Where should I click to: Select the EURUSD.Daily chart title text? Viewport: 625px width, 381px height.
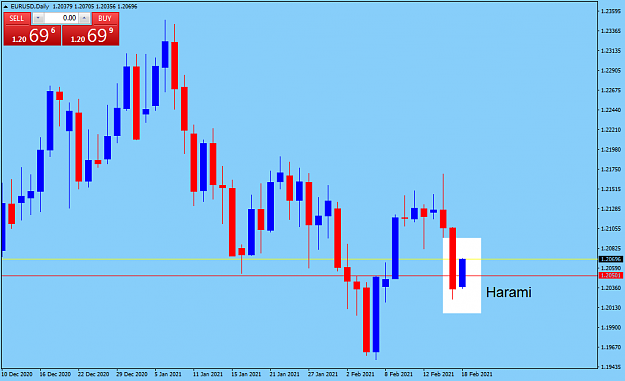(30, 7)
